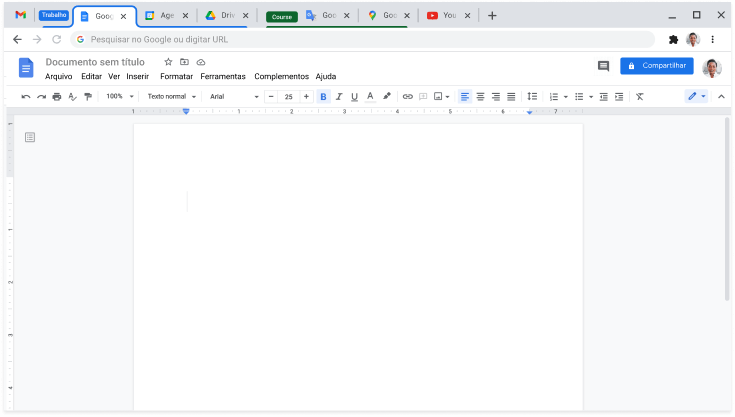The height and width of the screenshot is (417, 735).
Task: Decrease font size with minus button
Action: [x=271, y=97]
